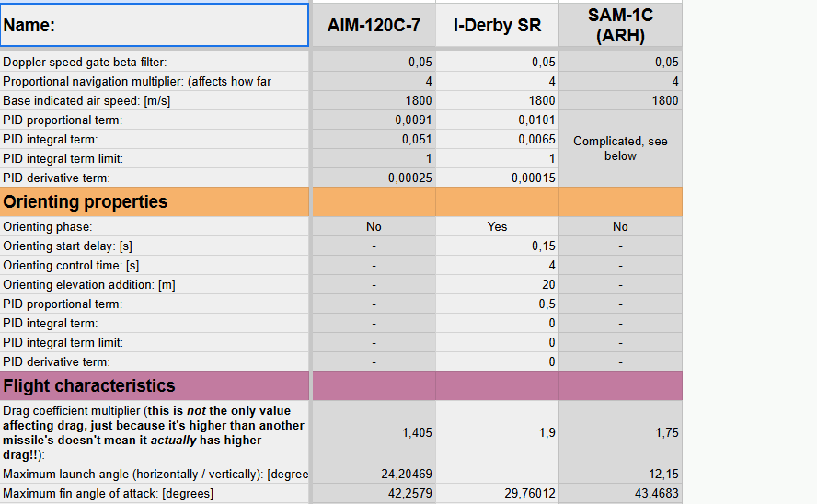Click I-Derby SR PID integral value 0,0065

coord(497,139)
